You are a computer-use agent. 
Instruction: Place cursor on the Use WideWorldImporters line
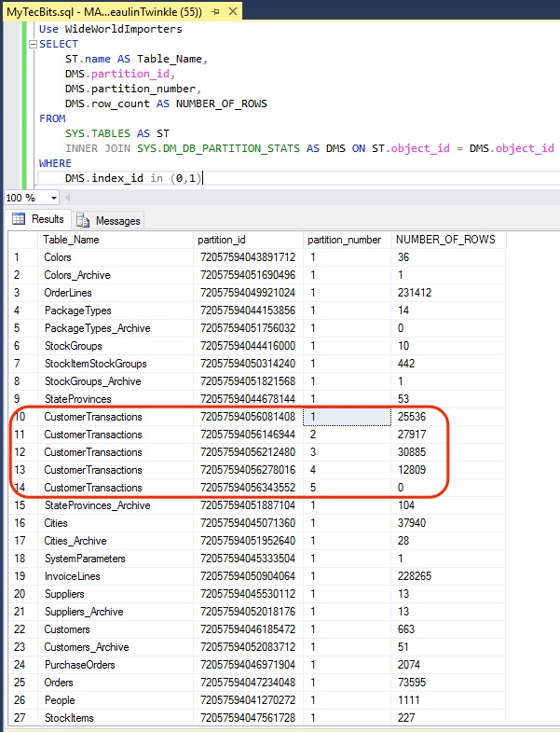tap(111, 29)
